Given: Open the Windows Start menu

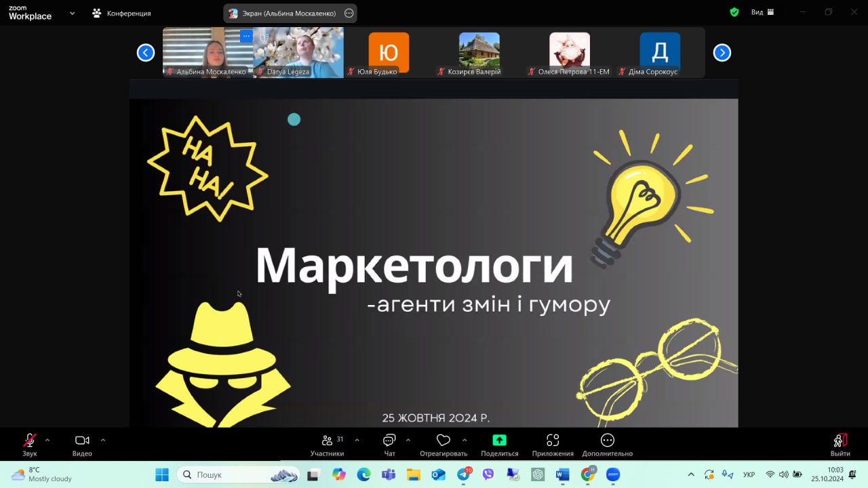Looking at the screenshot, I should (x=162, y=474).
